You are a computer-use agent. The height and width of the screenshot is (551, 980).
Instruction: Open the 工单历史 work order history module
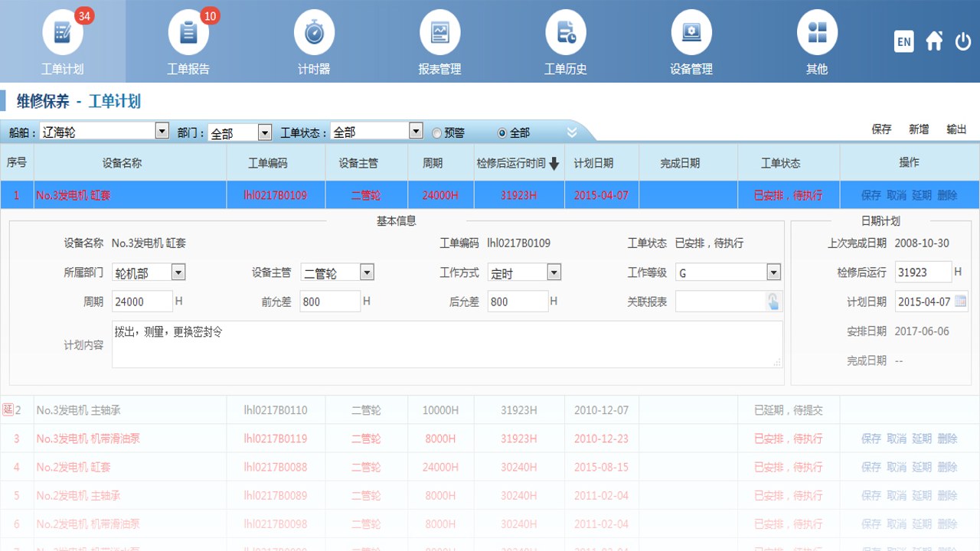pos(565,41)
